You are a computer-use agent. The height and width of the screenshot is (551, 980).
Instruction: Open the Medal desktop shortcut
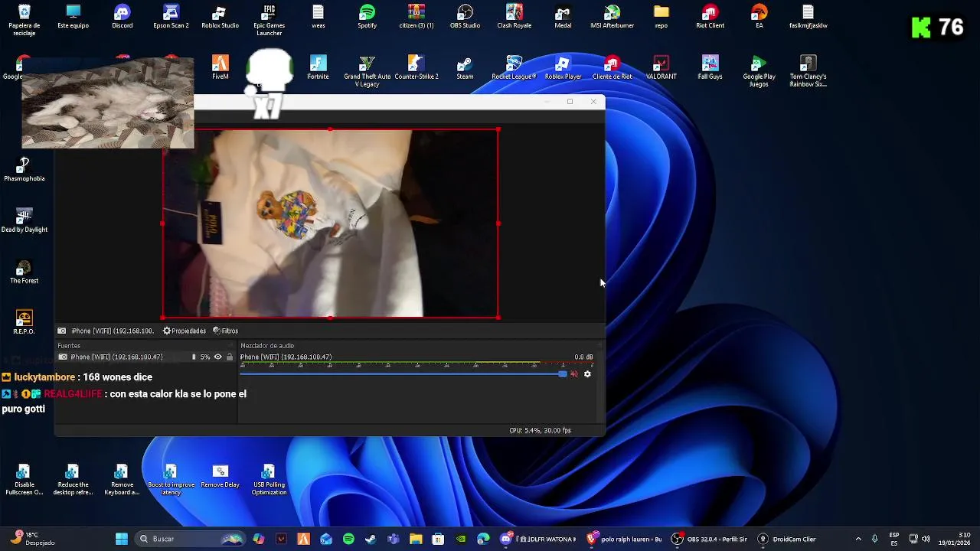click(563, 17)
